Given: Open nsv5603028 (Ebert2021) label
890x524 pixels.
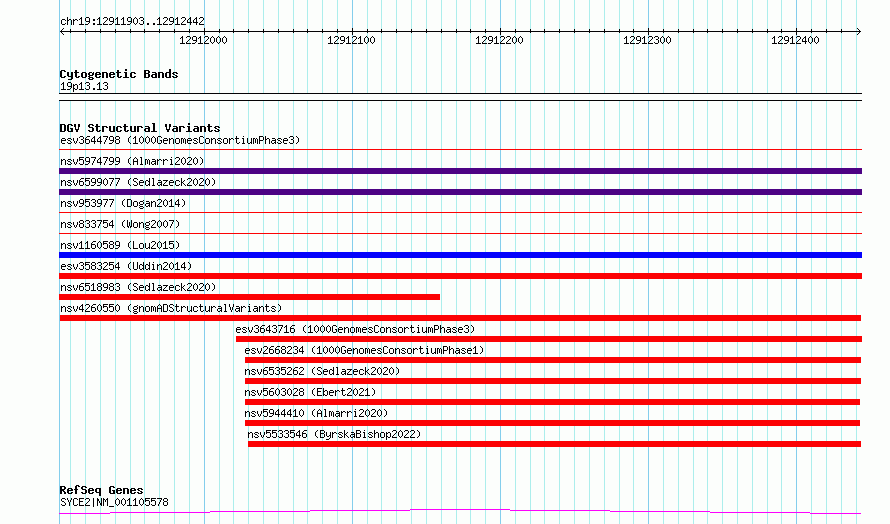Looking at the screenshot, I should tap(310, 392).
